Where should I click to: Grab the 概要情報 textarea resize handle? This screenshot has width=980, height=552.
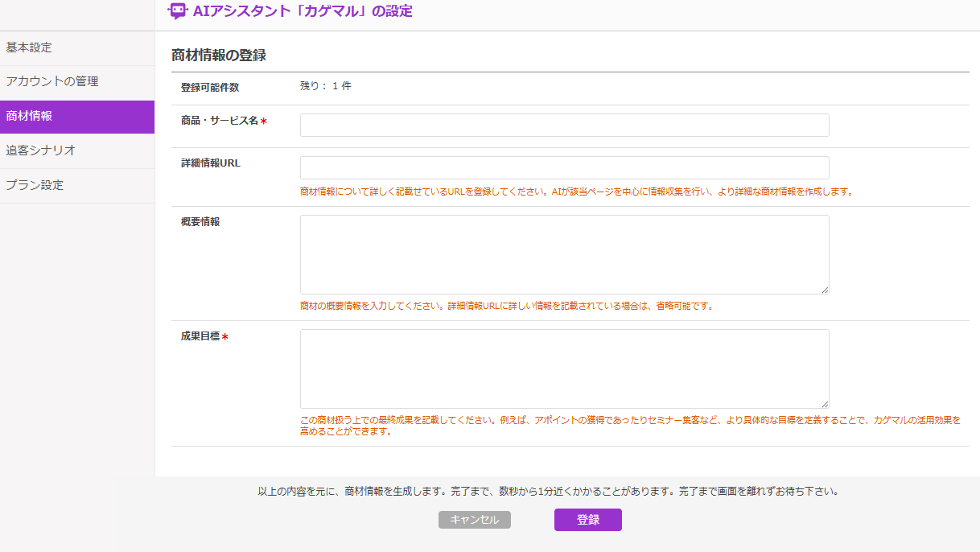coord(825,290)
